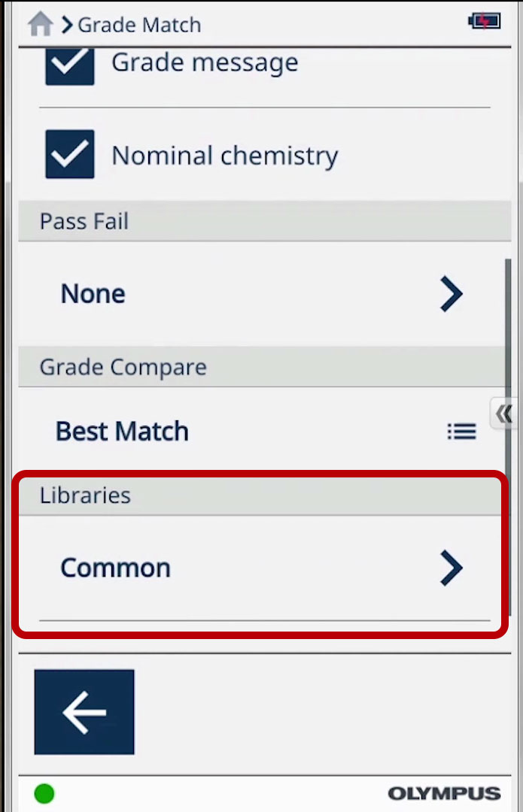Screen dimensions: 523x812
Task: Toggle the Nominal chemistry checkbox
Action: coord(70,154)
